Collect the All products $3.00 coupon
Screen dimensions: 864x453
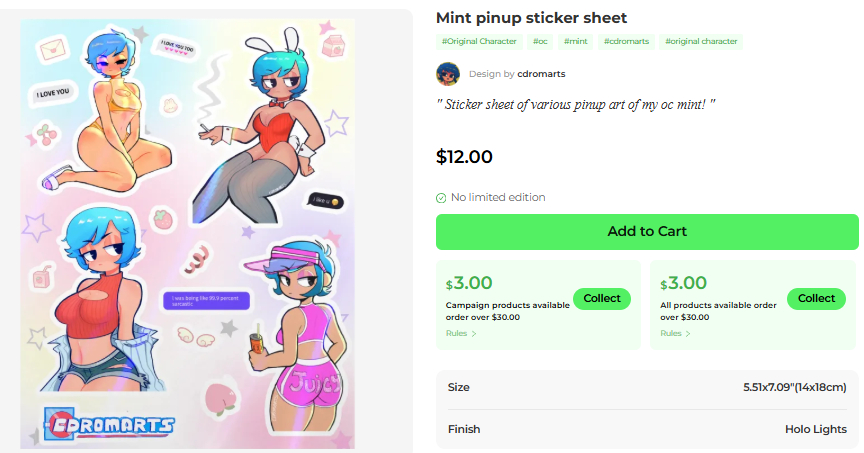(816, 298)
